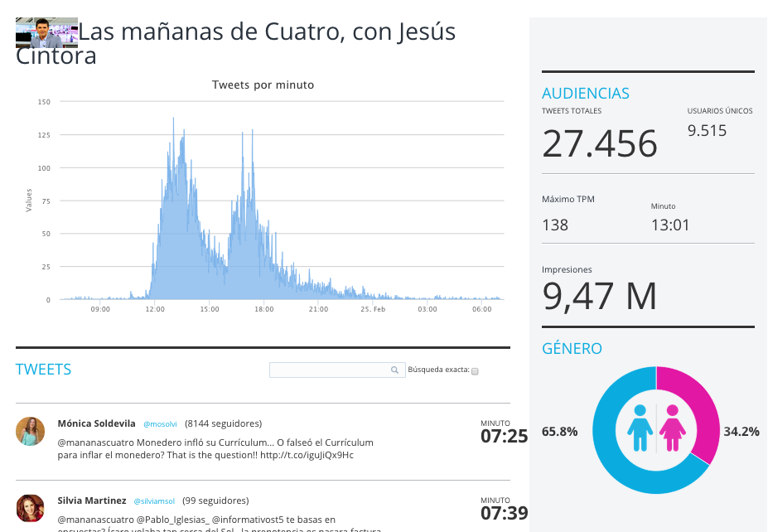Click the AUDIENCIAS section heading
This screenshot has height=532, width=768.
pos(585,94)
